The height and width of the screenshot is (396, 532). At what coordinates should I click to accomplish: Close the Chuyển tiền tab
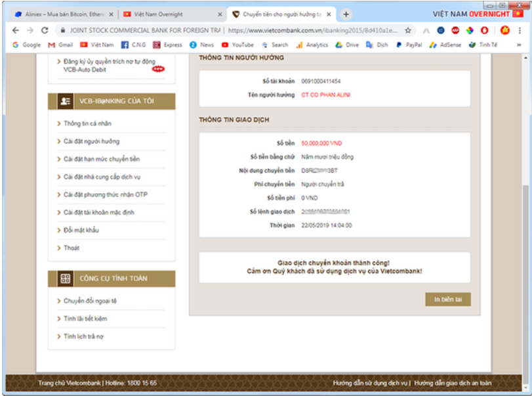tap(329, 14)
